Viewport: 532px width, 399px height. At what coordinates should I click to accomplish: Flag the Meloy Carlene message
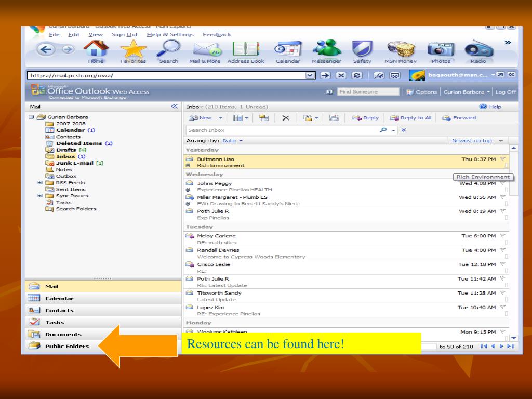tap(503, 235)
